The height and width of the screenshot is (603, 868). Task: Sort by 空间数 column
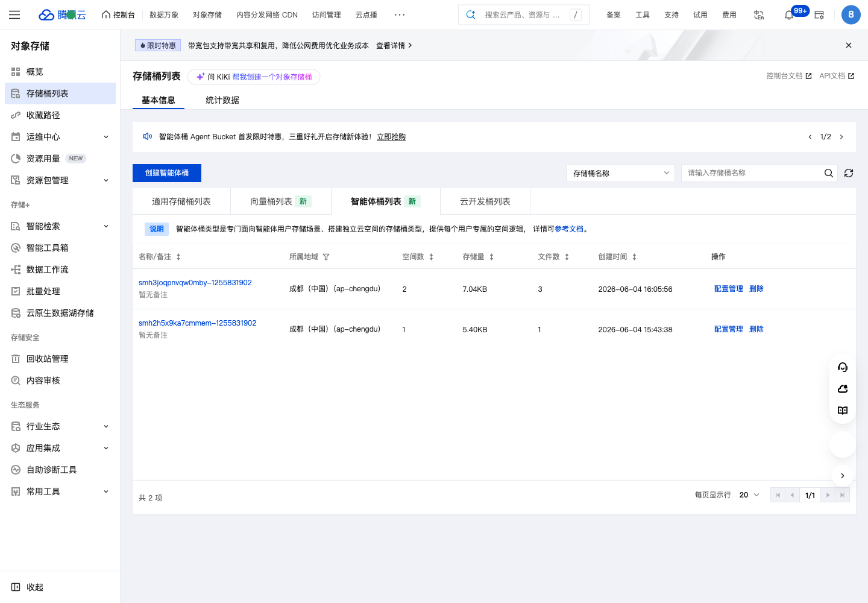click(431, 257)
